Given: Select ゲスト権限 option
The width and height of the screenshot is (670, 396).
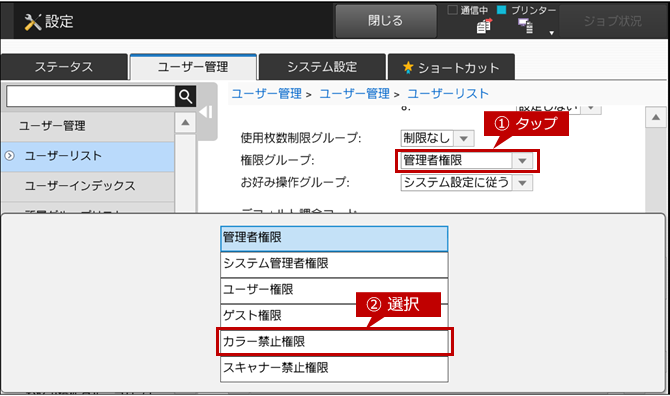Looking at the screenshot, I should point(334,317).
